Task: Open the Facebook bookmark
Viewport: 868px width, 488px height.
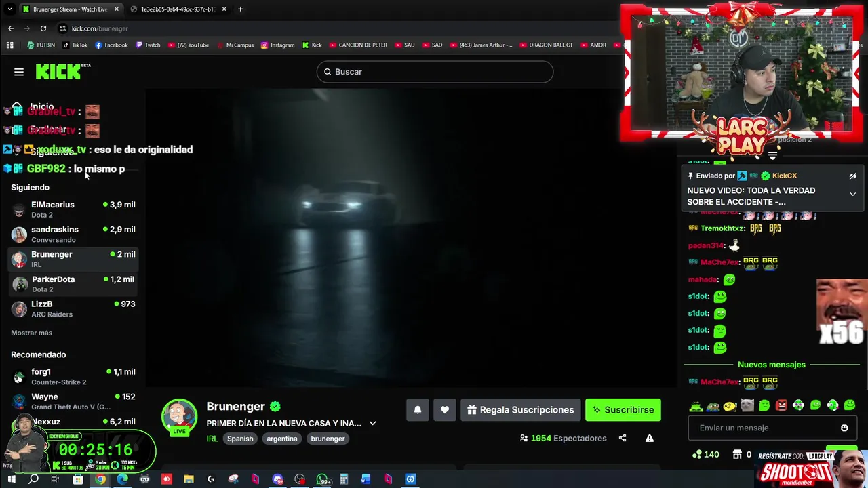Action: pyautogui.click(x=111, y=45)
